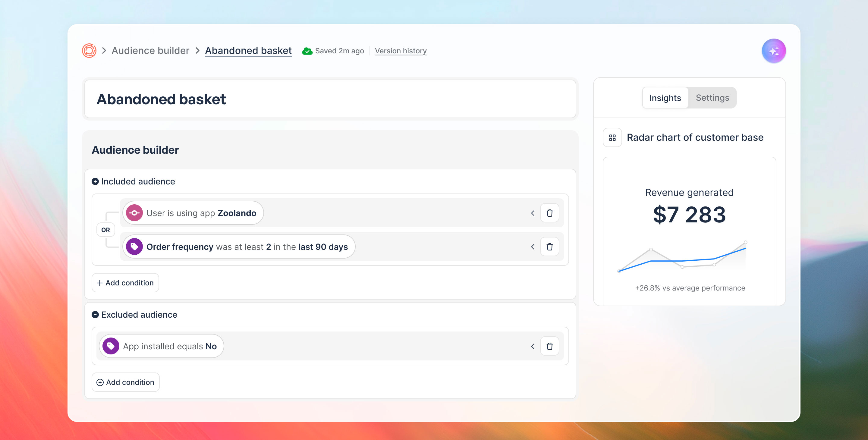Open Version history link

[401, 51]
